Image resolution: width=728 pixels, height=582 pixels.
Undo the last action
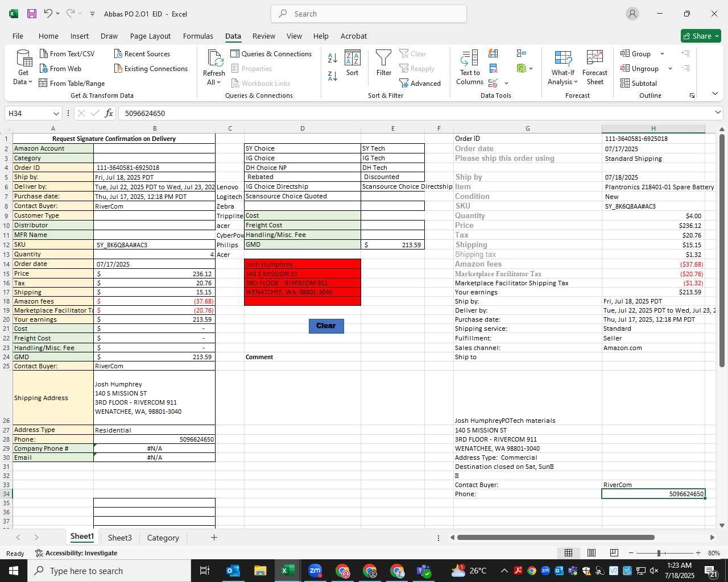(x=48, y=14)
